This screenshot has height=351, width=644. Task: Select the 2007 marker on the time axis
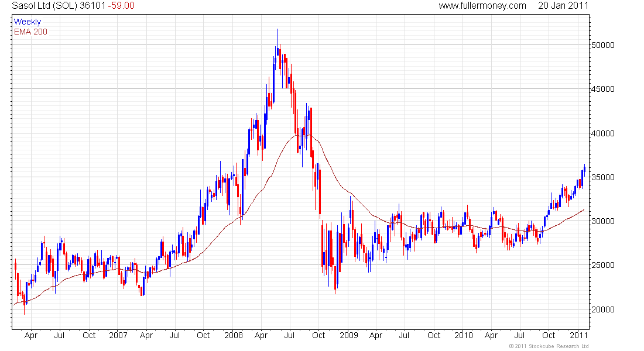point(118,336)
